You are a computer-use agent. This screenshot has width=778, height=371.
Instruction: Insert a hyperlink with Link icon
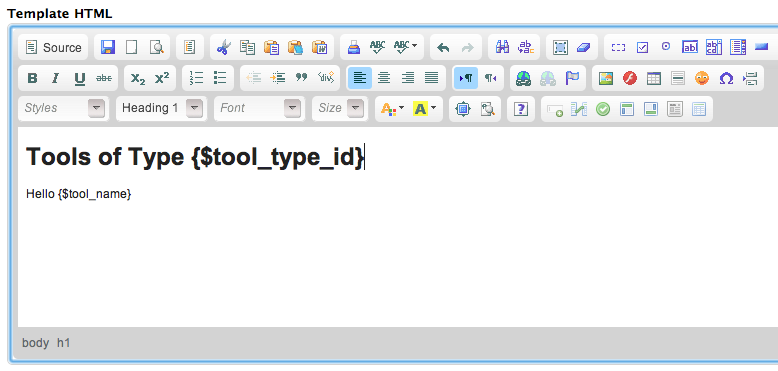[x=523, y=78]
